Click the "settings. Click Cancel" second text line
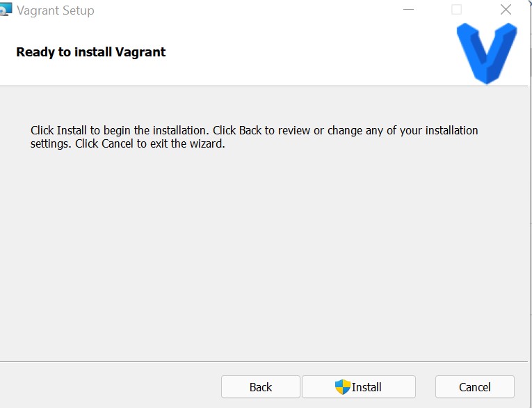 [x=127, y=144]
